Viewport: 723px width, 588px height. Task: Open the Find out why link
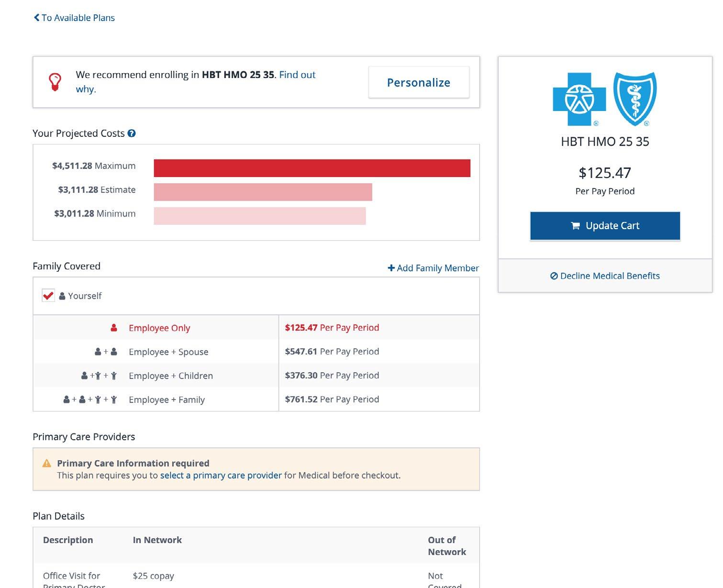(196, 82)
